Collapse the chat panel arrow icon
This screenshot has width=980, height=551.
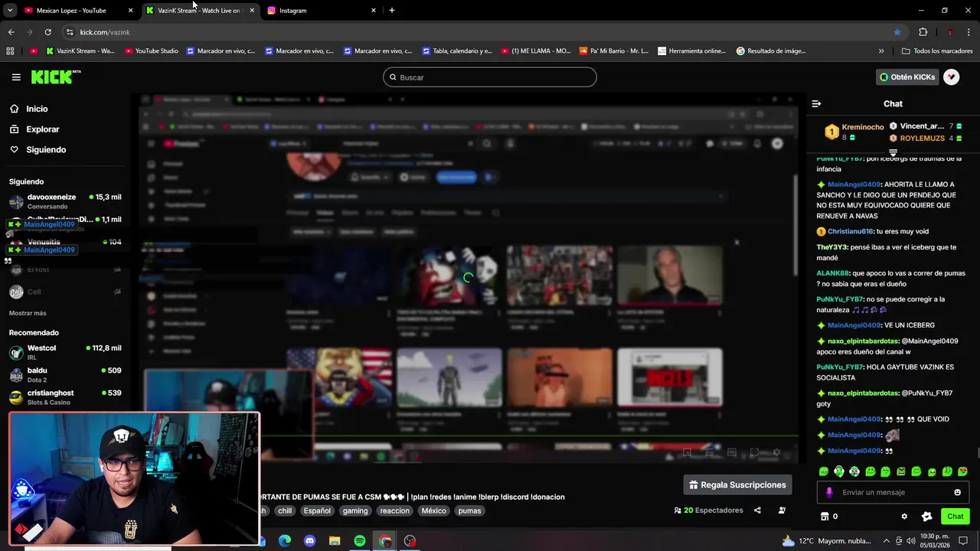816,103
